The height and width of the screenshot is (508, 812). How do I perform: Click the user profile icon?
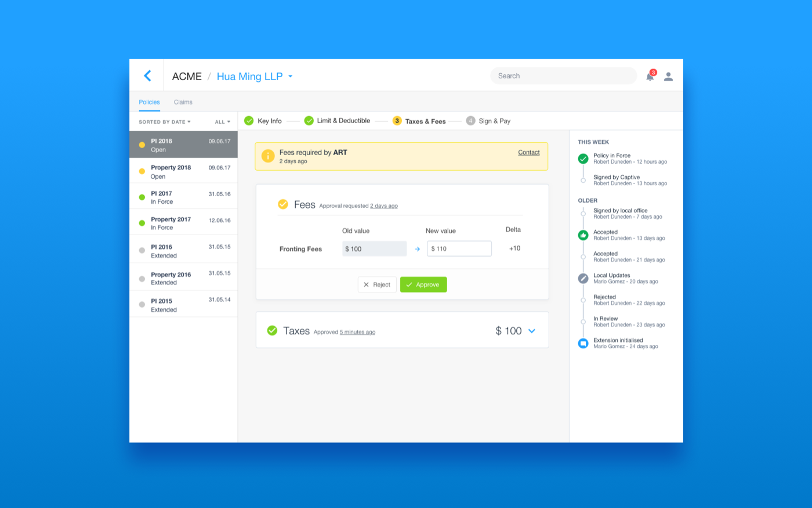click(668, 76)
